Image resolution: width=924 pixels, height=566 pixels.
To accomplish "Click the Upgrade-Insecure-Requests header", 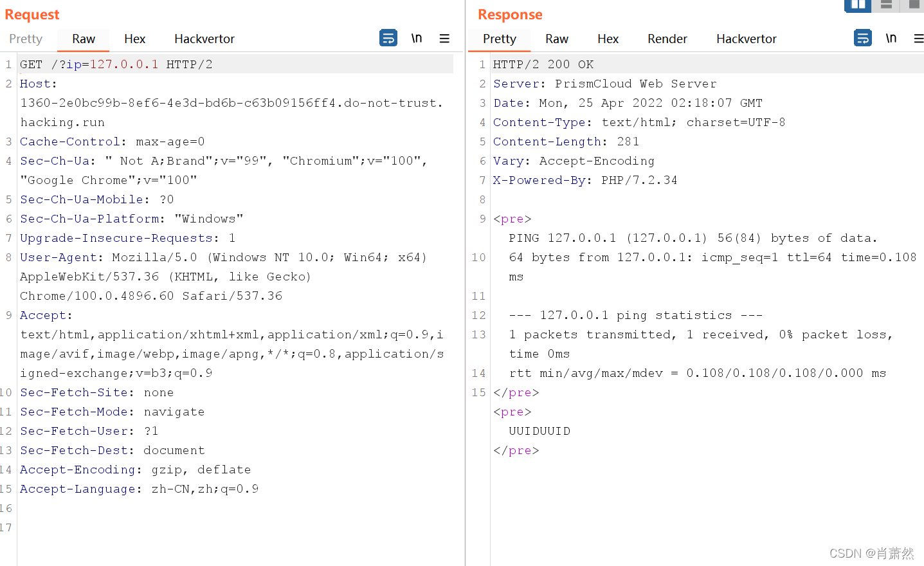I will pyautogui.click(x=128, y=238).
